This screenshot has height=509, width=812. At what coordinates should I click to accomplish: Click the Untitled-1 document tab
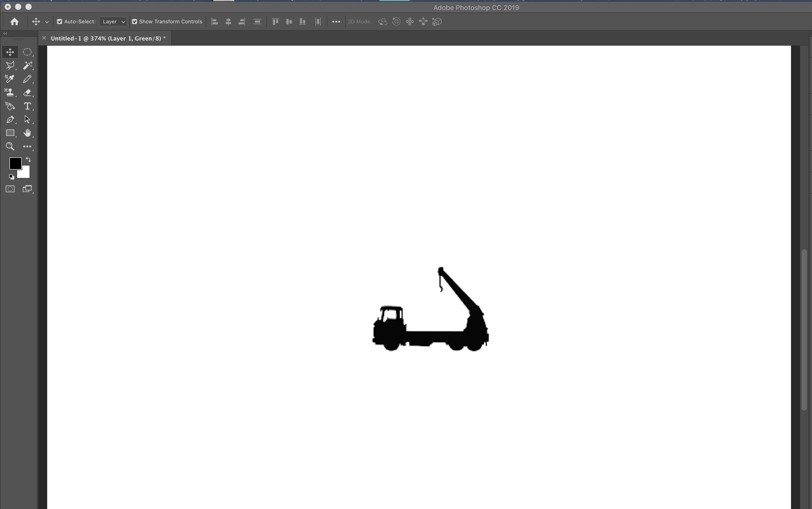pos(108,38)
